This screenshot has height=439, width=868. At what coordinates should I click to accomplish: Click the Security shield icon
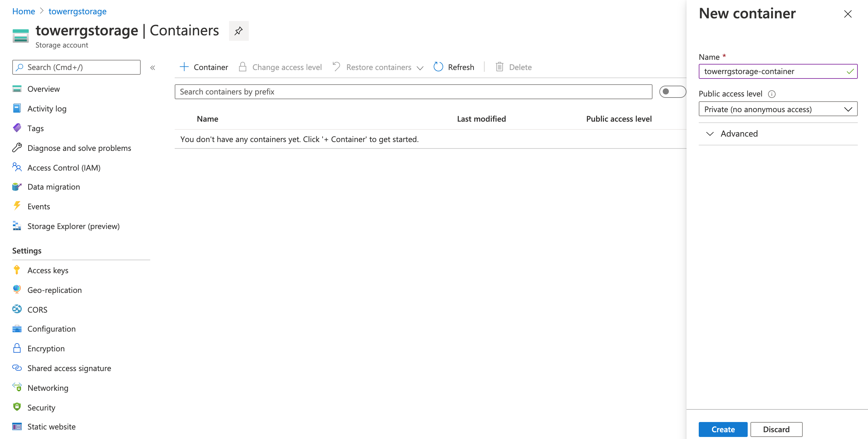[17, 407]
